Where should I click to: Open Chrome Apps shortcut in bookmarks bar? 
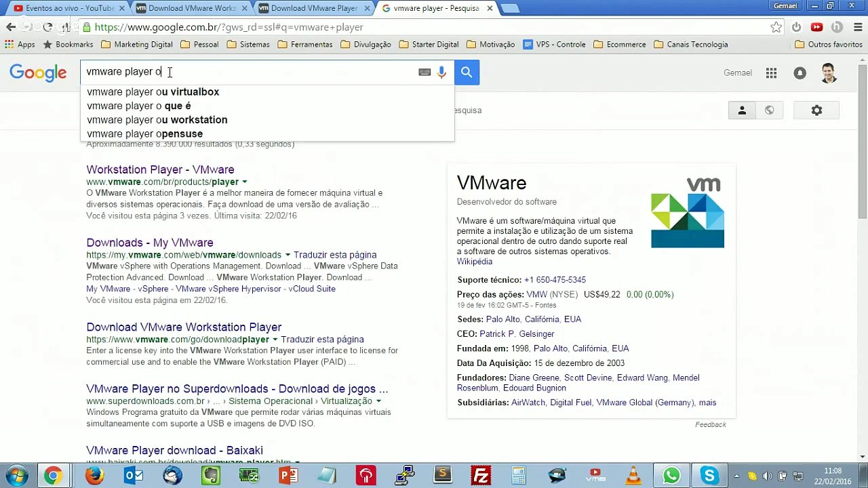[20, 45]
